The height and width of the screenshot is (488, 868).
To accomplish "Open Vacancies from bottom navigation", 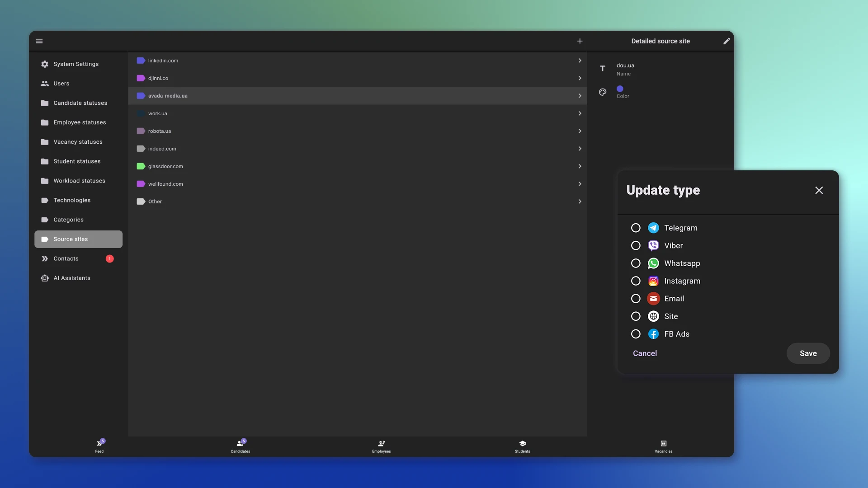I will 663,446.
